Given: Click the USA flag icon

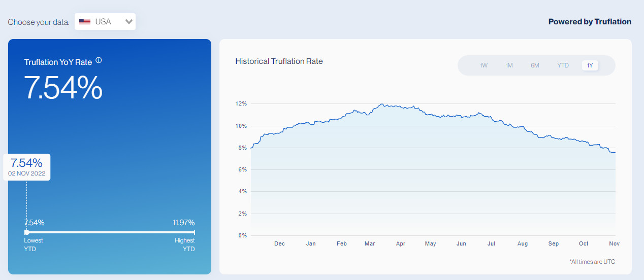Looking at the screenshot, I should [85, 22].
